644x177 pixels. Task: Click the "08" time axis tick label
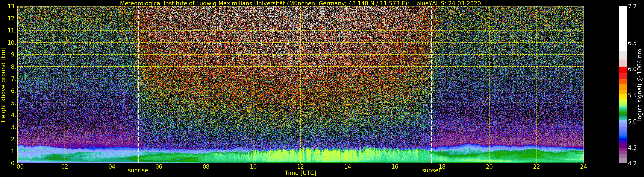click(206, 167)
